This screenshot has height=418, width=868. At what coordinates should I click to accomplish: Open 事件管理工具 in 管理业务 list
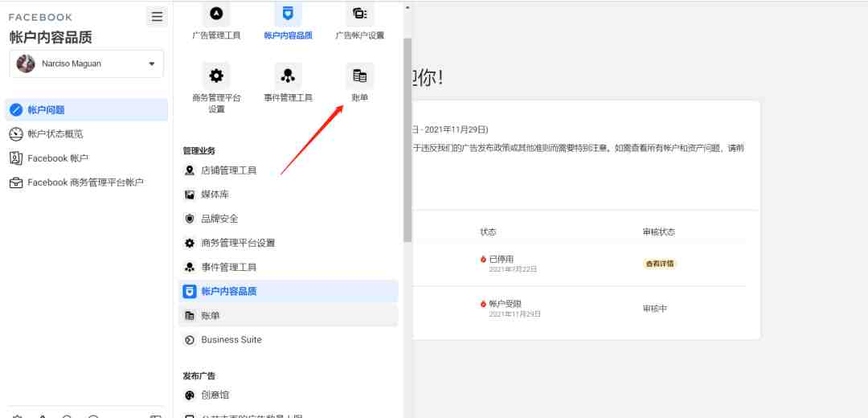pyautogui.click(x=288, y=268)
